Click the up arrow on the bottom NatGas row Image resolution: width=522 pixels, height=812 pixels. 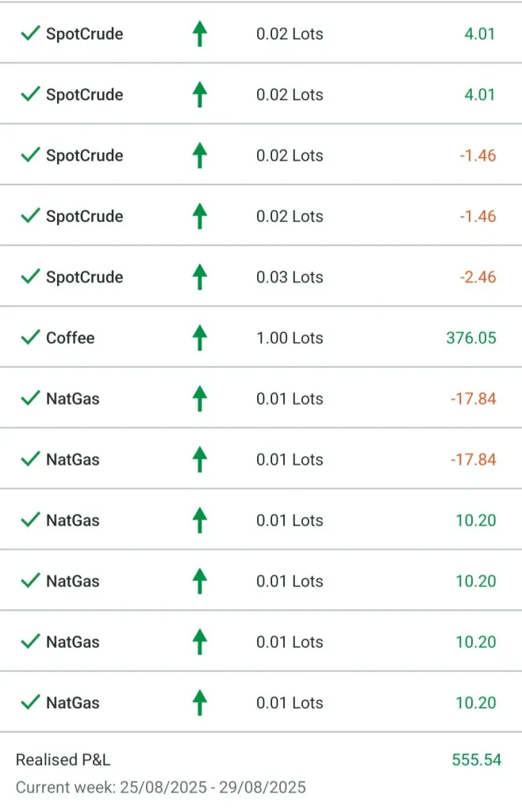click(x=200, y=703)
